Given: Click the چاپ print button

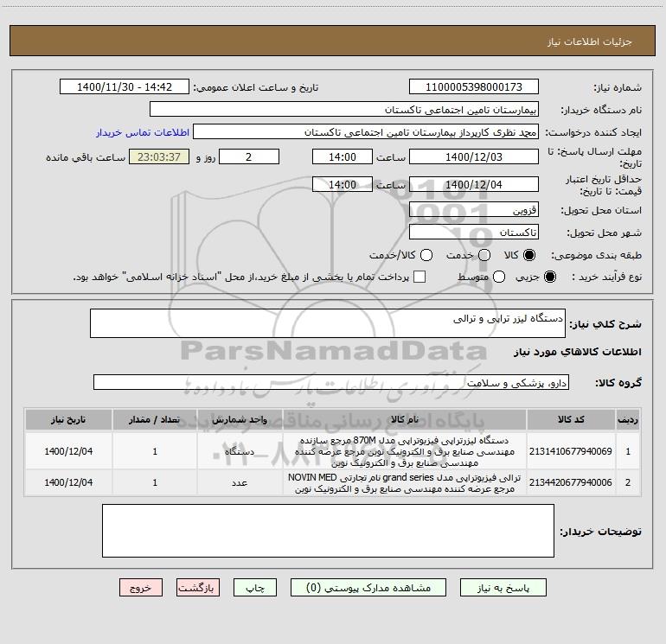Looking at the screenshot, I should pyautogui.click(x=255, y=588).
